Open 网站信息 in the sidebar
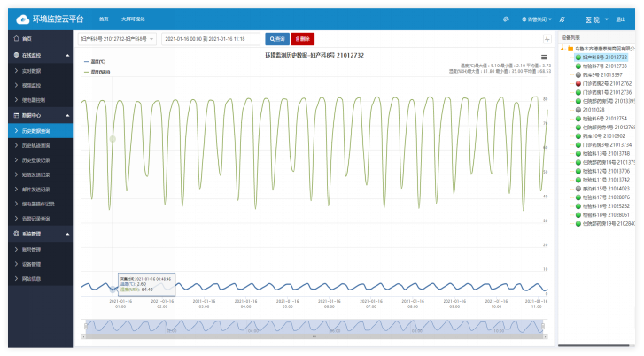The image size is (644, 356). [40, 278]
